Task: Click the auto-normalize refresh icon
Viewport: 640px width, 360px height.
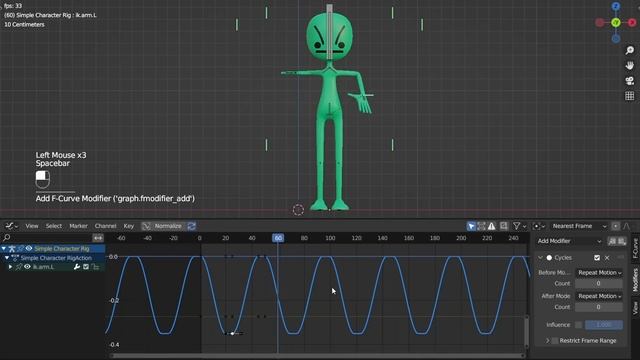Action: [191, 226]
